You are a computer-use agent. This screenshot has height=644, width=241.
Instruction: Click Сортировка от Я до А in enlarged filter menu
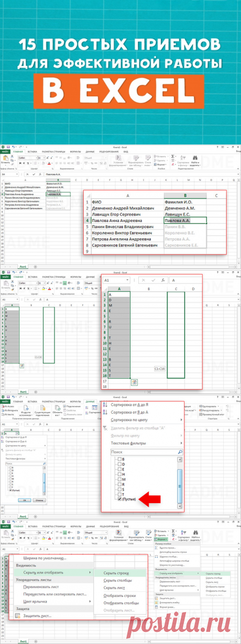pos(130,412)
